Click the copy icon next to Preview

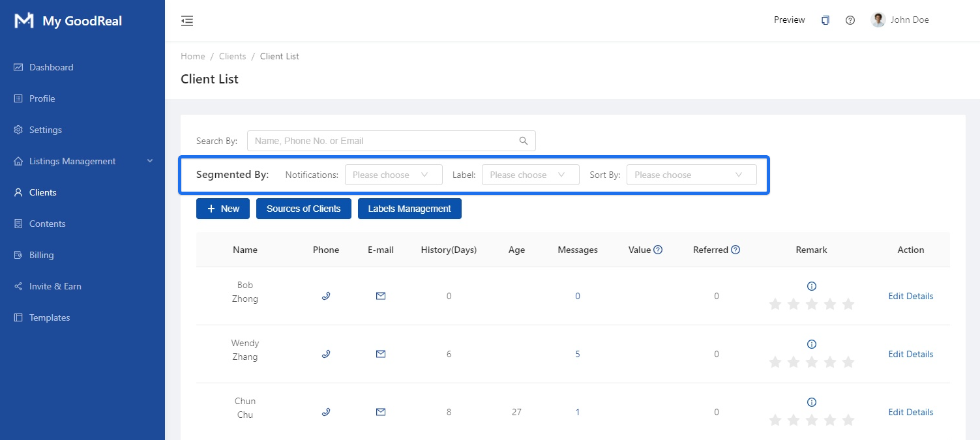[825, 20]
